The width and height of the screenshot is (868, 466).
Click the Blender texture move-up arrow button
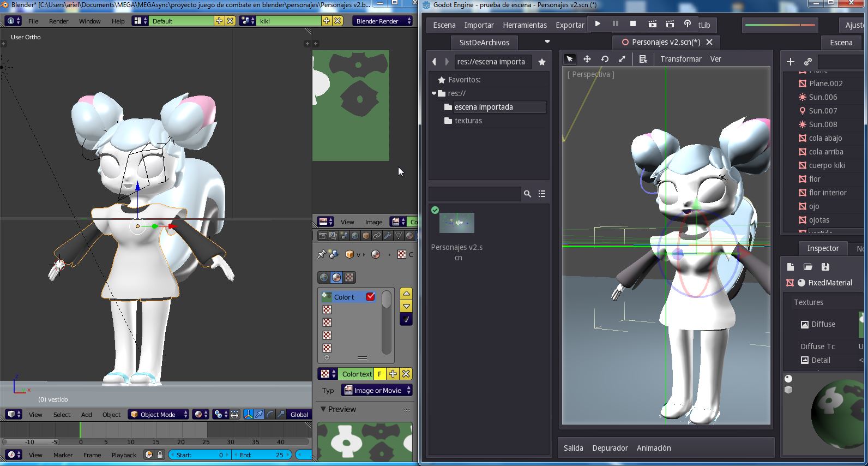click(406, 294)
